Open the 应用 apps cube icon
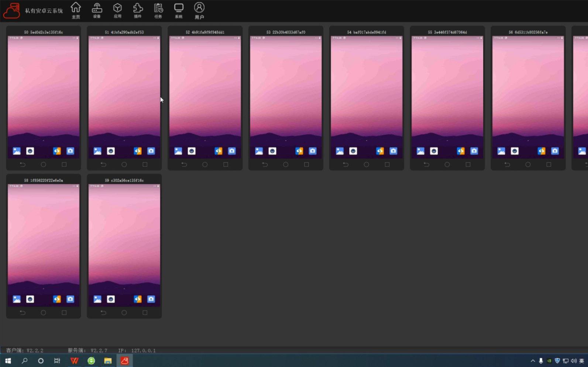 (x=117, y=10)
